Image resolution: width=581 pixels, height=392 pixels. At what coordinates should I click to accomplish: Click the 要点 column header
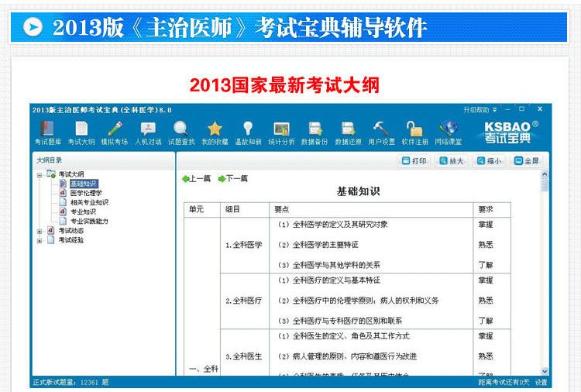pos(371,210)
